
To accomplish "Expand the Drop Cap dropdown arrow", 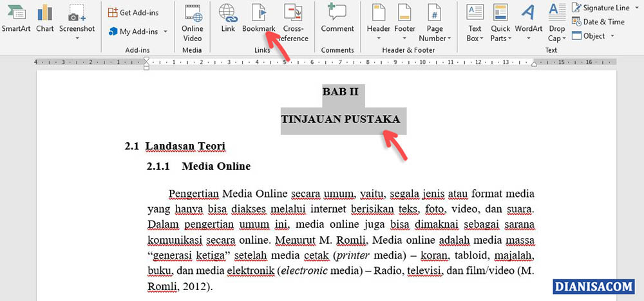I will (564, 39).
